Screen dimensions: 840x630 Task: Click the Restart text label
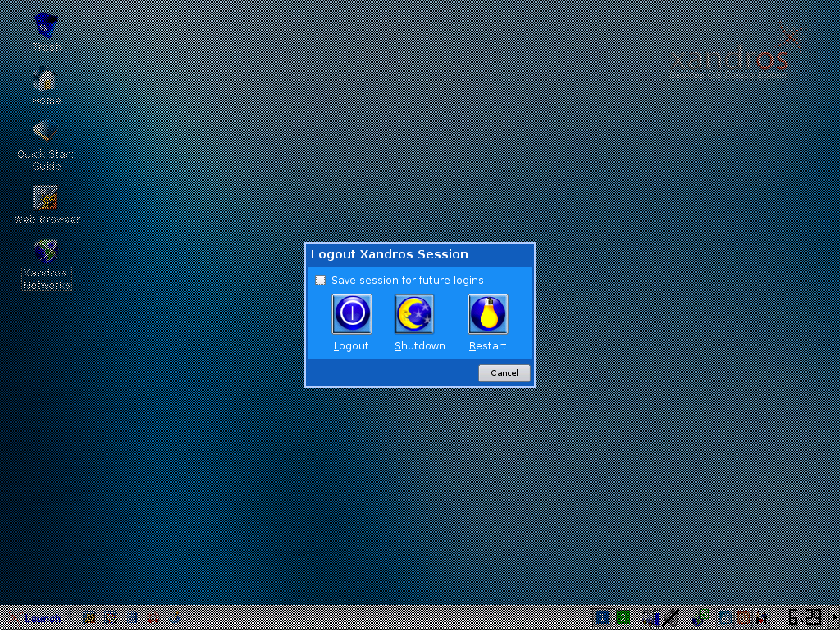pyautogui.click(x=487, y=346)
